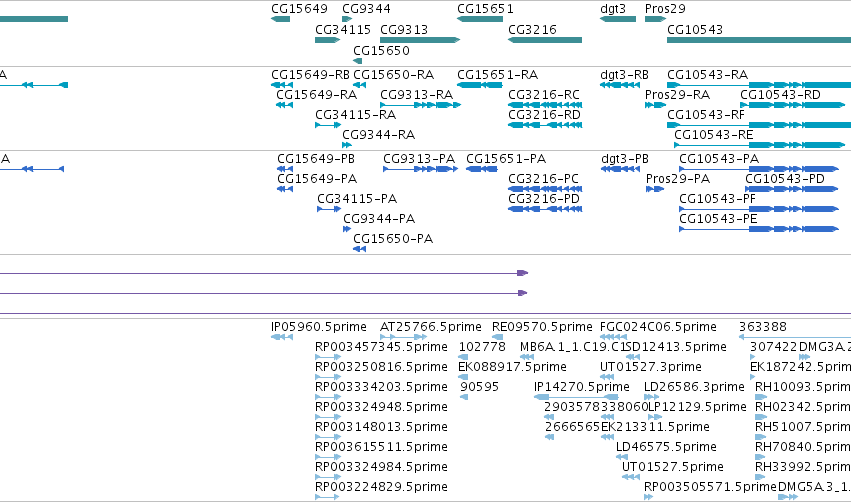Select EST IP14270.5prime
The width and height of the screenshot is (851, 502).
tap(576, 397)
